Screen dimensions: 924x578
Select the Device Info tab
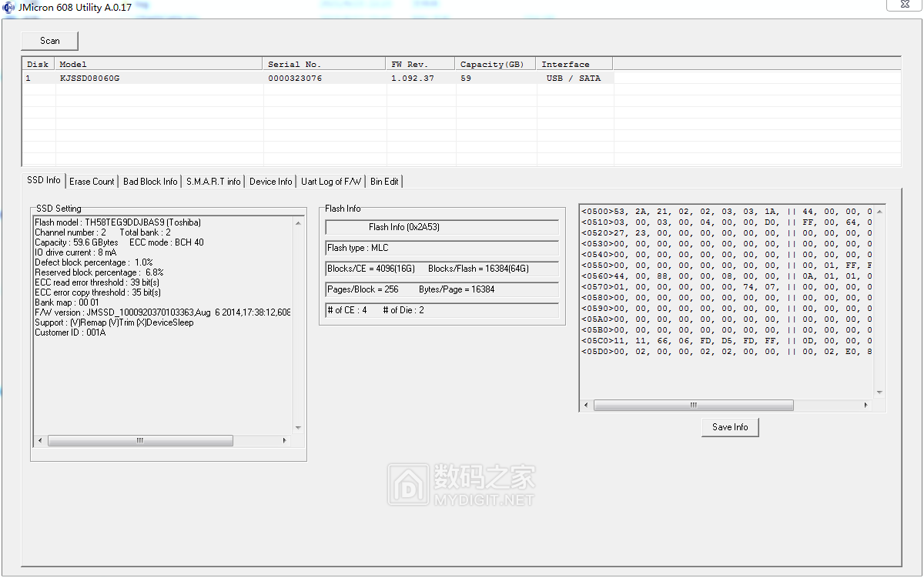(x=271, y=182)
